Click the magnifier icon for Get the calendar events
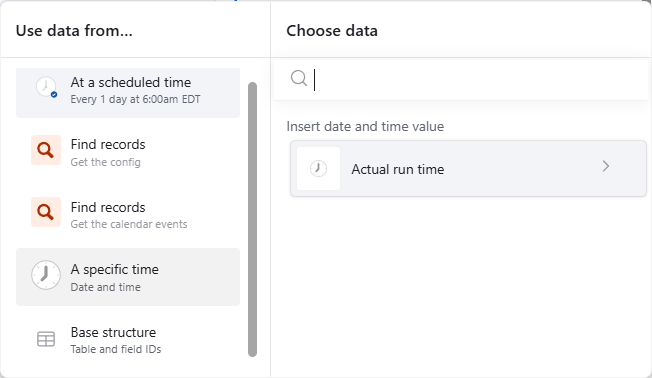Viewport: 652px width, 378px height. point(46,212)
